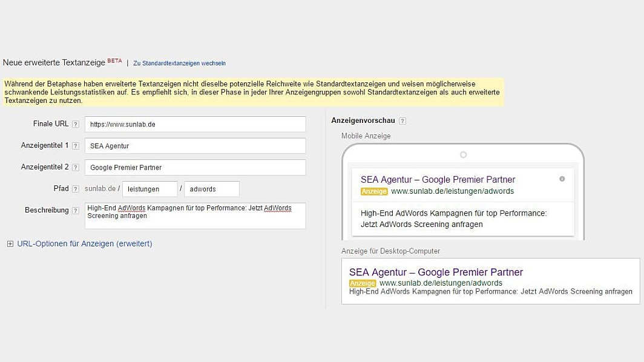Click 'Neue erweiterte Textanzeige' heading
This screenshot has width=644, height=362.
coord(54,62)
